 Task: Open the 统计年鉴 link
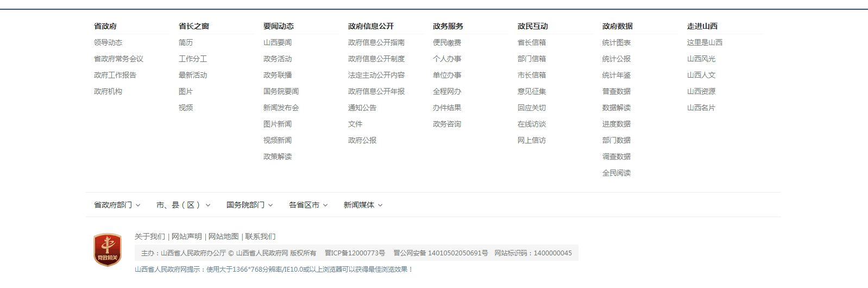(617, 75)
